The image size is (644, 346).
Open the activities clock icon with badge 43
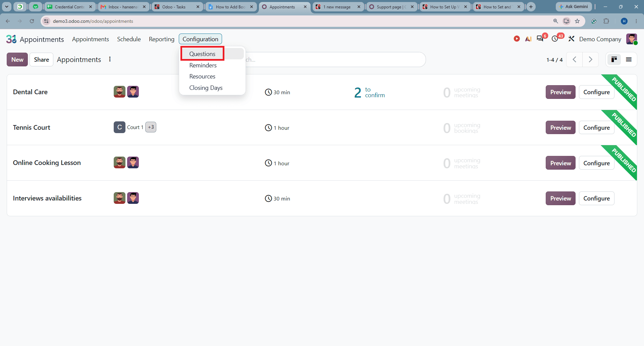click(x=555, y=39)
